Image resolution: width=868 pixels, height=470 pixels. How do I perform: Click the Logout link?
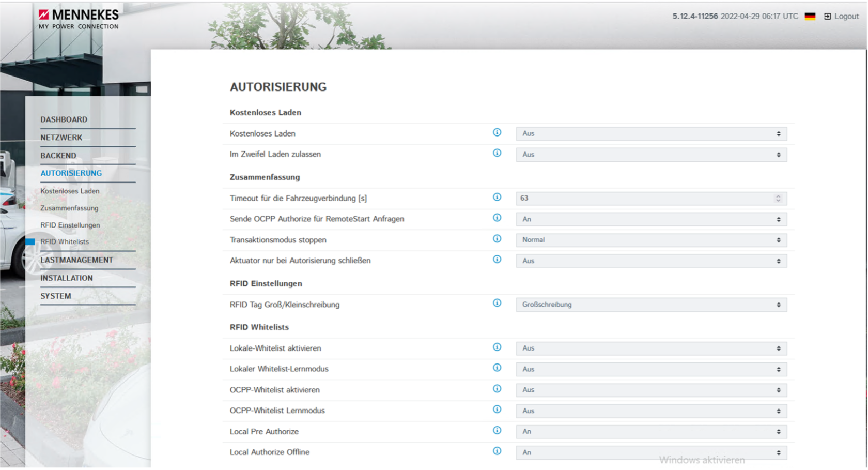(841, 17)
